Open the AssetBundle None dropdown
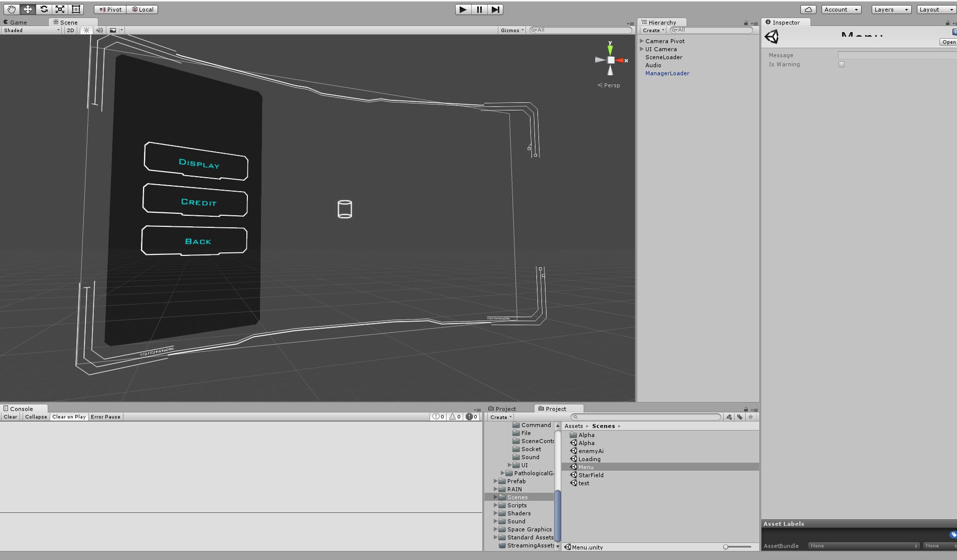 864,546
